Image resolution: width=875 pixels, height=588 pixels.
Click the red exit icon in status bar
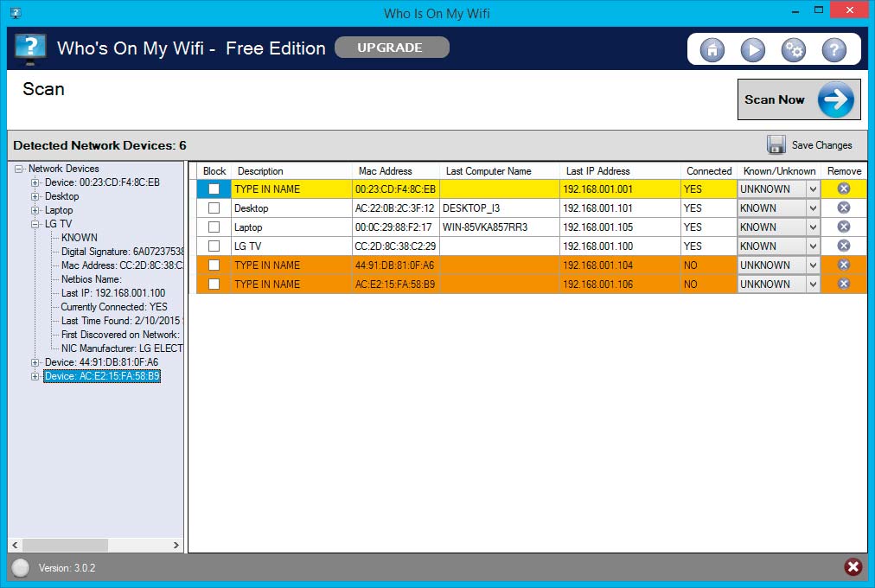click(853, 567)
